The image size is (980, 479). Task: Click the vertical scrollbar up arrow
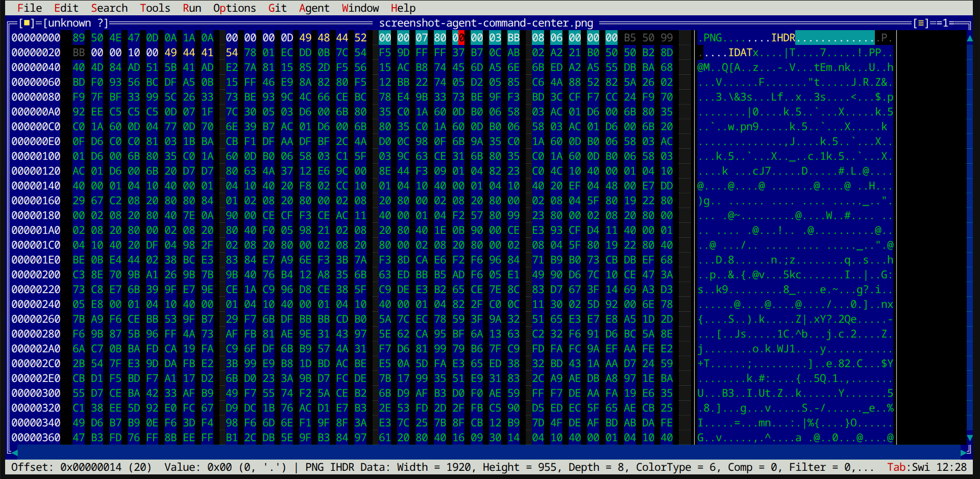[970, 38]
